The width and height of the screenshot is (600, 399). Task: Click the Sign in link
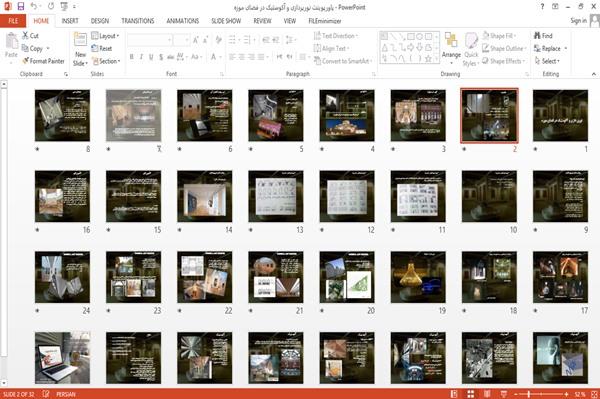[x=579, y=21]
